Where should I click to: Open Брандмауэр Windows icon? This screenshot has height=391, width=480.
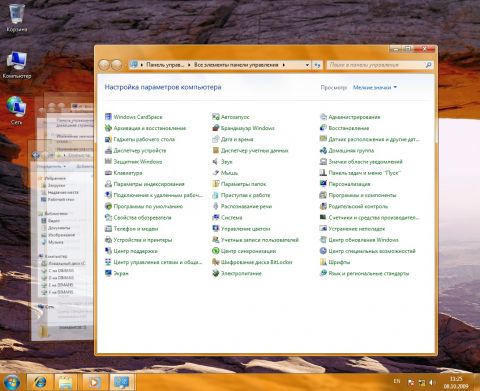(216, 128)
